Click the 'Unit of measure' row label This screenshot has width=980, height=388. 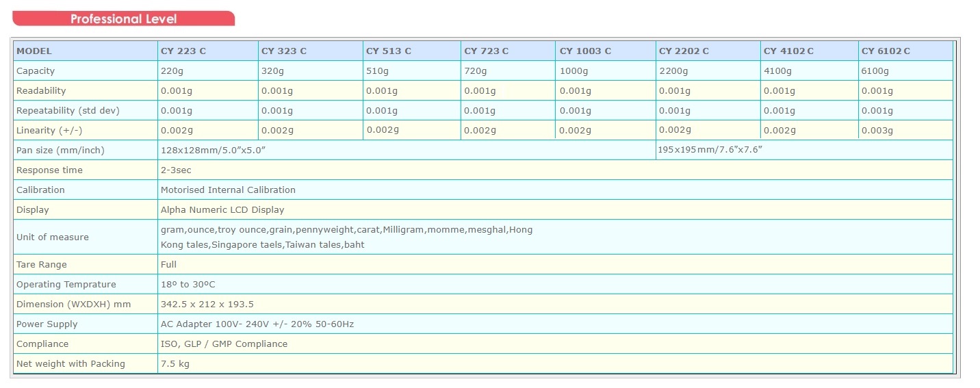(x=53, y=237)
